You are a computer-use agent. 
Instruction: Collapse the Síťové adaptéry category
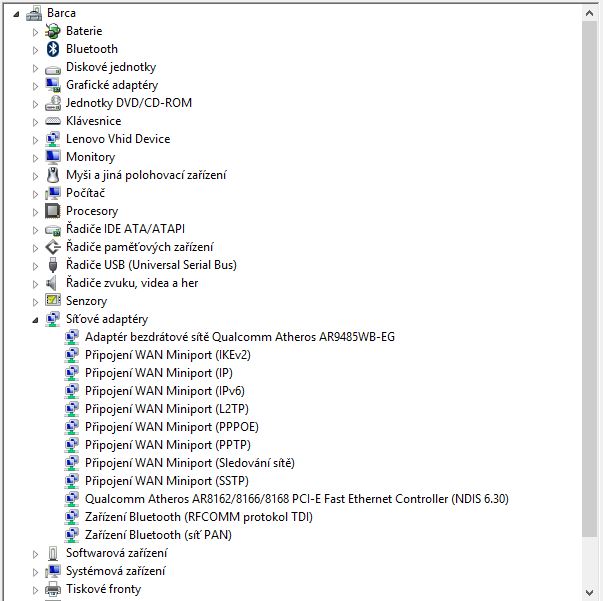click(35, 320)
